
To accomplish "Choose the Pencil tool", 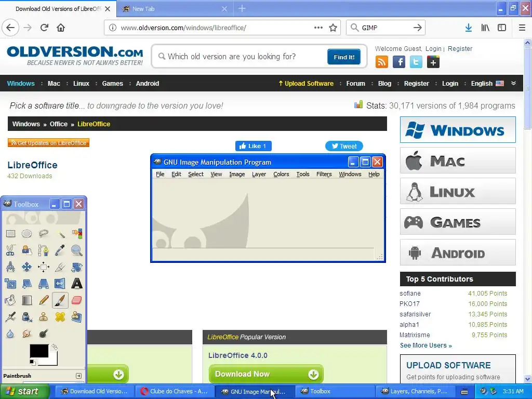I will click(44, 300).
